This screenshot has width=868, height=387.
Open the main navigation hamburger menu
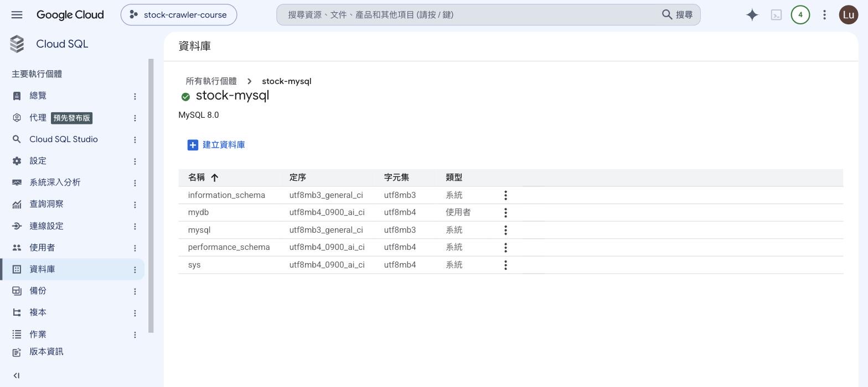(x=17, y=15)
